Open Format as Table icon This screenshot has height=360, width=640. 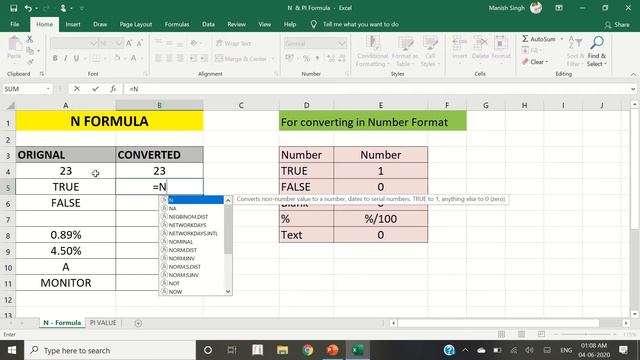pos(405,43)
